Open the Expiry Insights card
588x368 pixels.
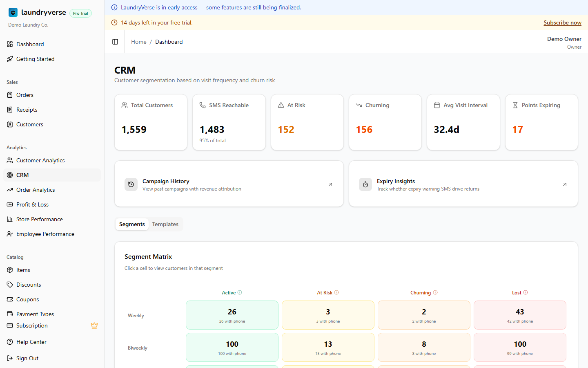tap(463, 184)
